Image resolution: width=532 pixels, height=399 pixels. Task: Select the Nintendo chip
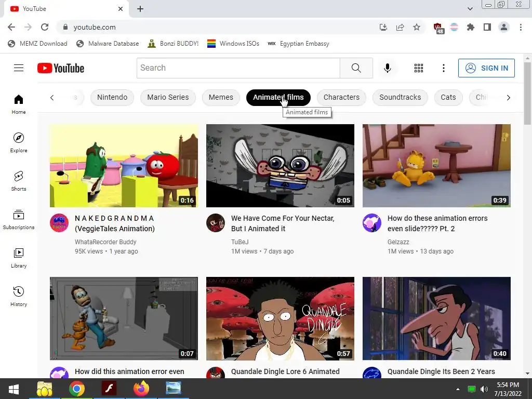(112, 97)
